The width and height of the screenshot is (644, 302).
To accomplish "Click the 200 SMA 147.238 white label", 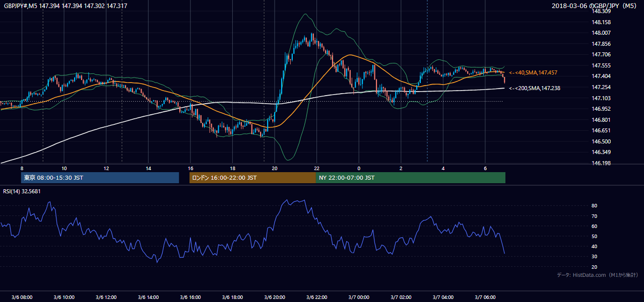I will pos(535,88).
